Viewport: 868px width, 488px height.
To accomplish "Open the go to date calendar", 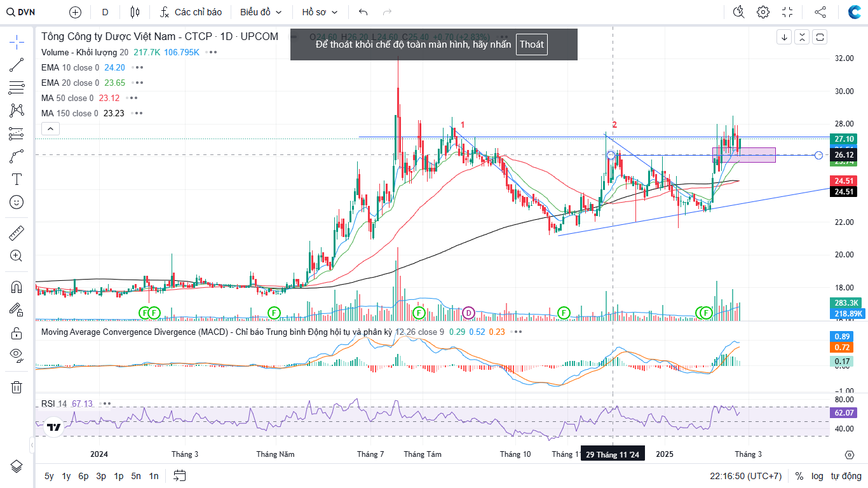I will pyautogui.click(x=180, y=475).
